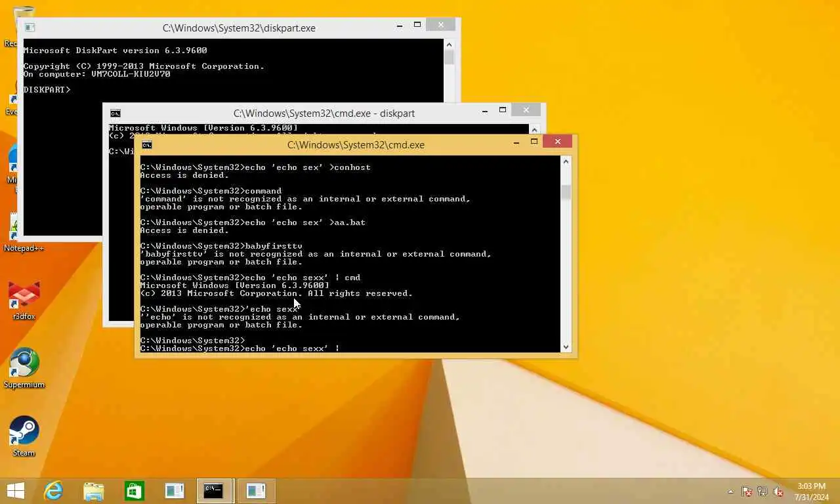Open the Windows Store taskbar icon
This screenshot has height=504, width=840.
click(x=135, y=491)
